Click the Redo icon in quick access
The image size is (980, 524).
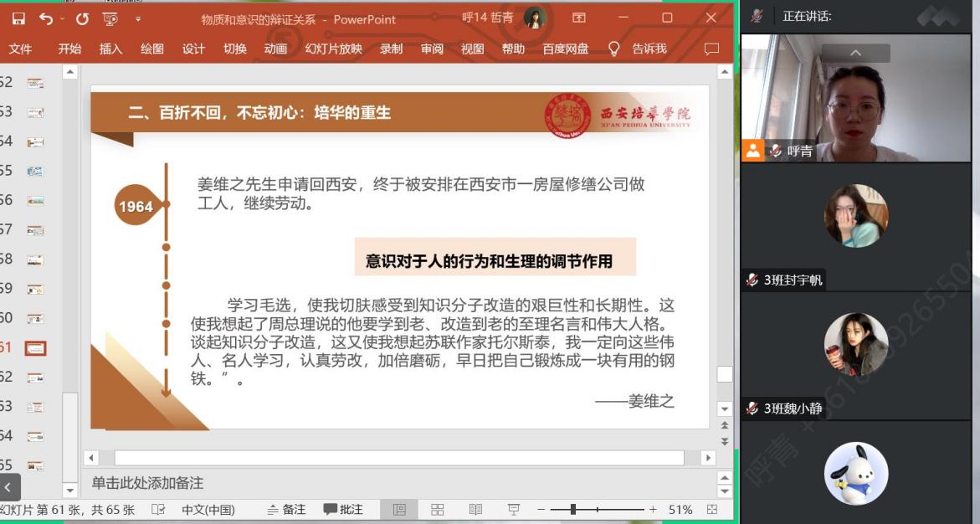(x=81, y=18)
